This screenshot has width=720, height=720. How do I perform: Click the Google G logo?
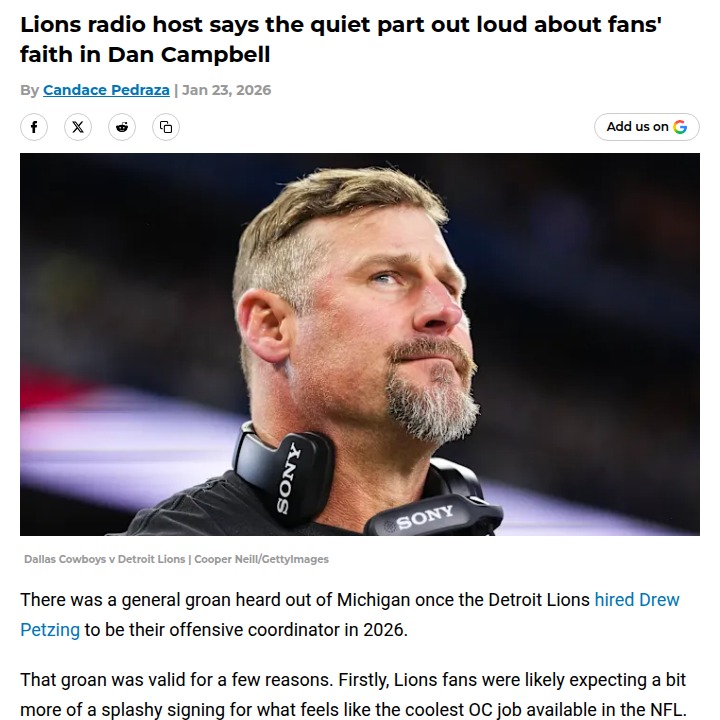click(x=680, y=127)
